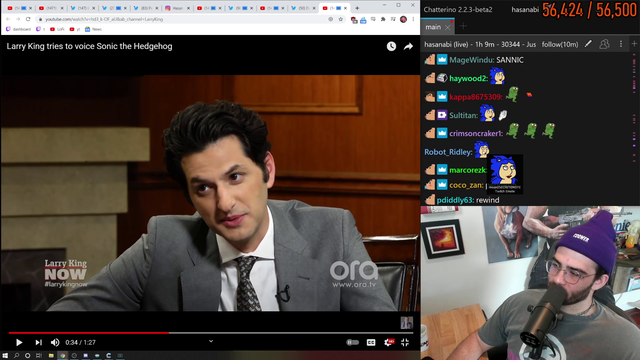The height and width of the screenshot is (360, 640).
Task: Click the Sonic emote in haywood2's message
Action: [497, 76]
